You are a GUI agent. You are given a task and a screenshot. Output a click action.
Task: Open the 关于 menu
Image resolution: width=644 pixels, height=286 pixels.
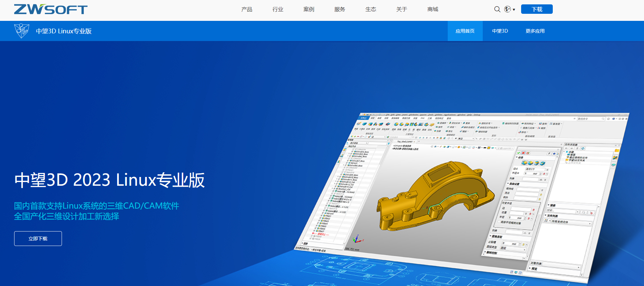click(x=402, y=9)
